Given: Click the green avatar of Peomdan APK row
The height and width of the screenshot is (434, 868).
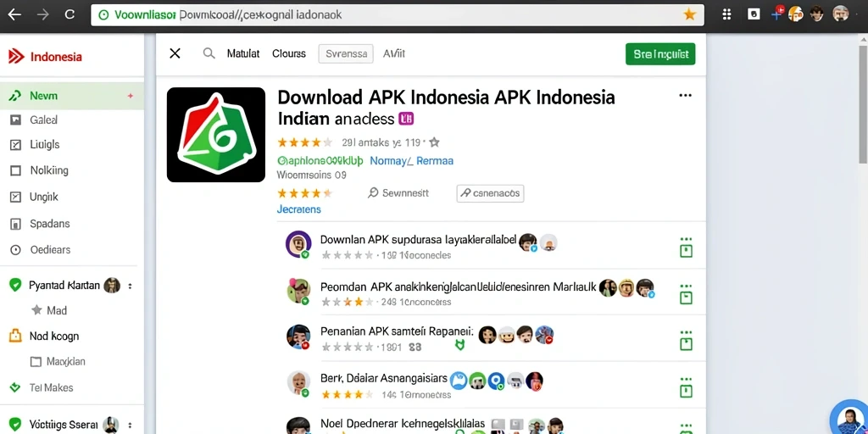Looking at the screenshot, I should [298, 292].
